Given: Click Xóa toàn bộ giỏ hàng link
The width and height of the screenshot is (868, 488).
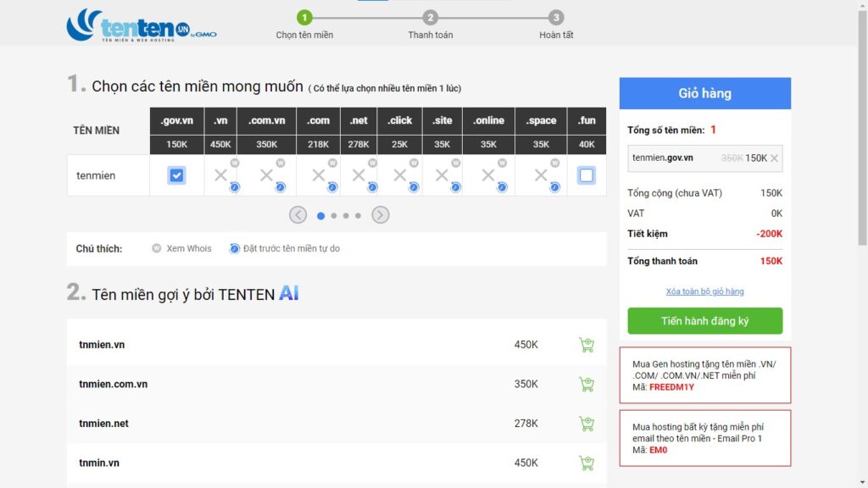Looking at the screenshot, I should 704,291.
